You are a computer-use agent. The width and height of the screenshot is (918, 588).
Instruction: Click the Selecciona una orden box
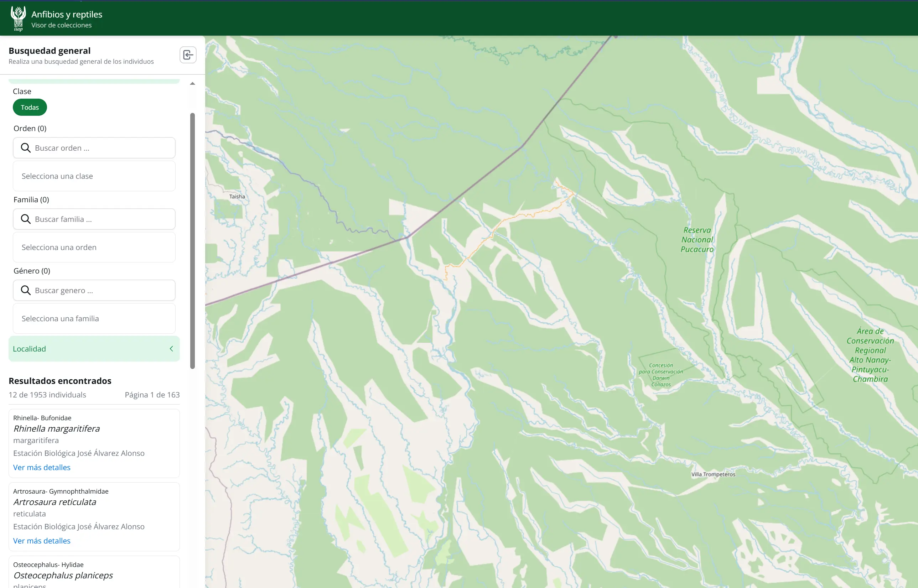[94, 247]
